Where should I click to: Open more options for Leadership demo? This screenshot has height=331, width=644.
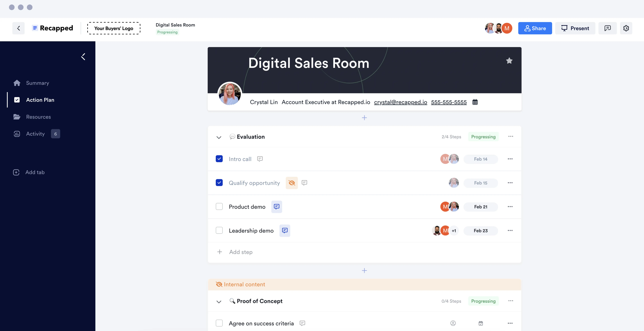pyautogui.click(x=510, y=230)
